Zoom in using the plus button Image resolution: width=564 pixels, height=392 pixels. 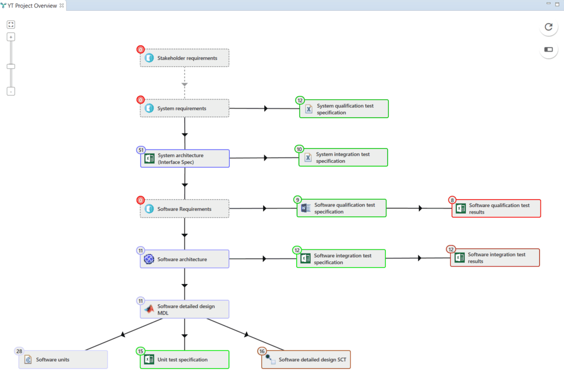coord(11,36)
